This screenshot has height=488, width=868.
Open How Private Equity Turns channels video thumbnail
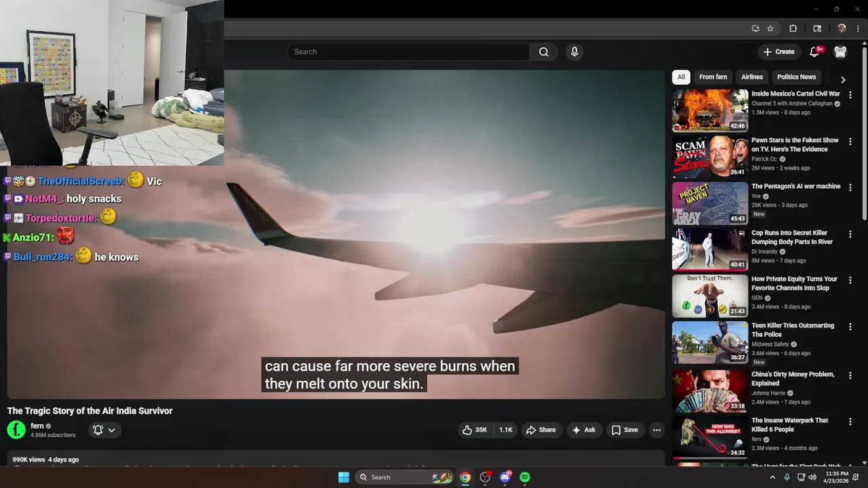point(710,296)
